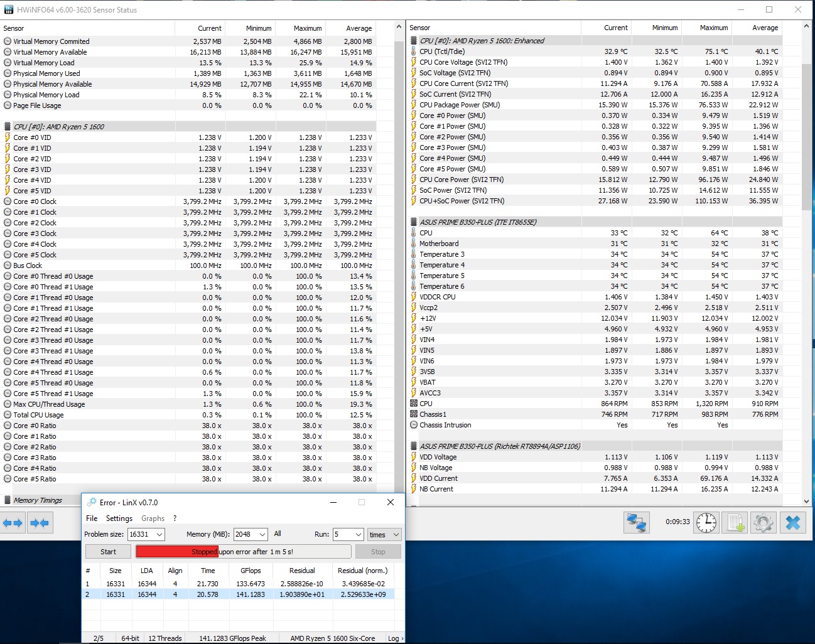Viewport: 815px width, 644px height.
Task: Open the ? help menu in LinX
Action: pos(175,518)
